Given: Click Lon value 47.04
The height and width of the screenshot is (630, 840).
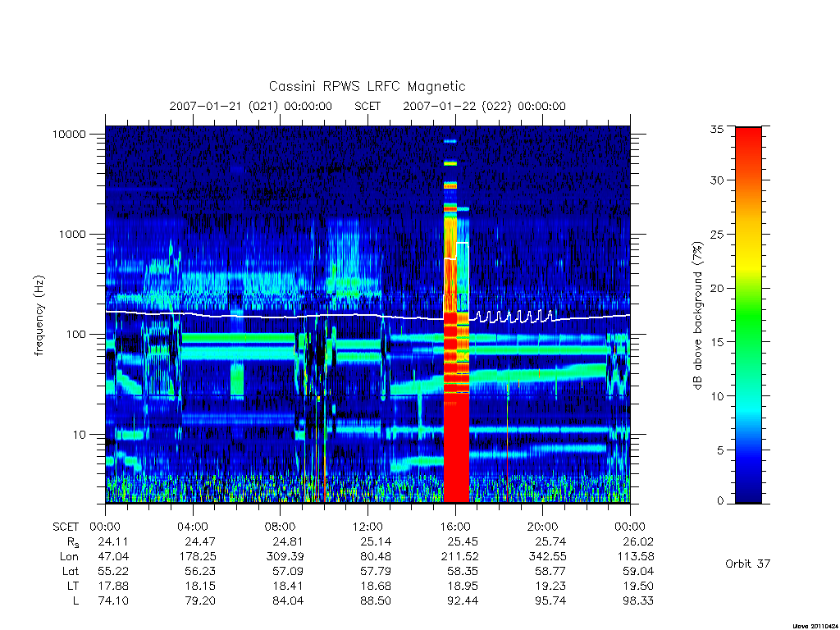Looking at the screenshot, I should click(x=113, y=557).
